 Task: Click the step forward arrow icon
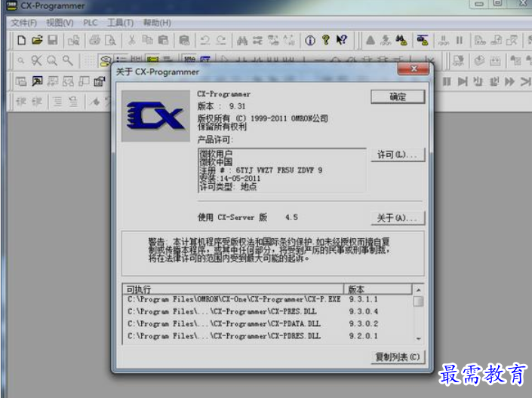(463, 81)
